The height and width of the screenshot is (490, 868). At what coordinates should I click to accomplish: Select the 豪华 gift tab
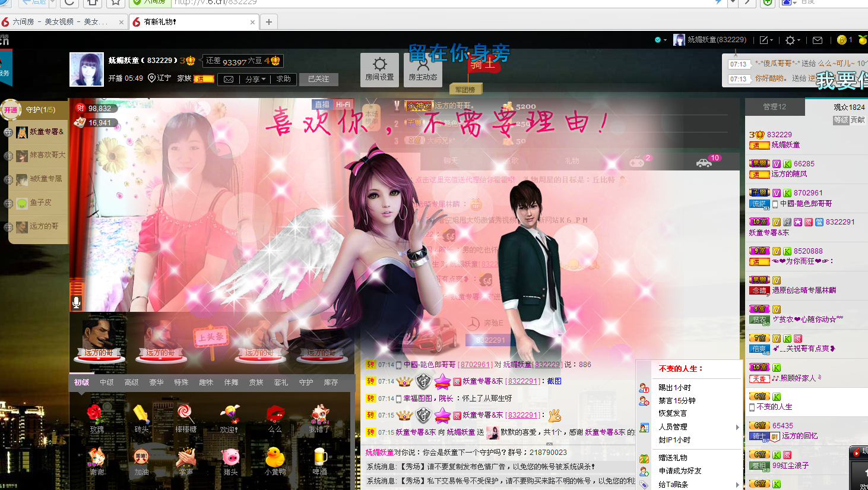click(156, 382)
